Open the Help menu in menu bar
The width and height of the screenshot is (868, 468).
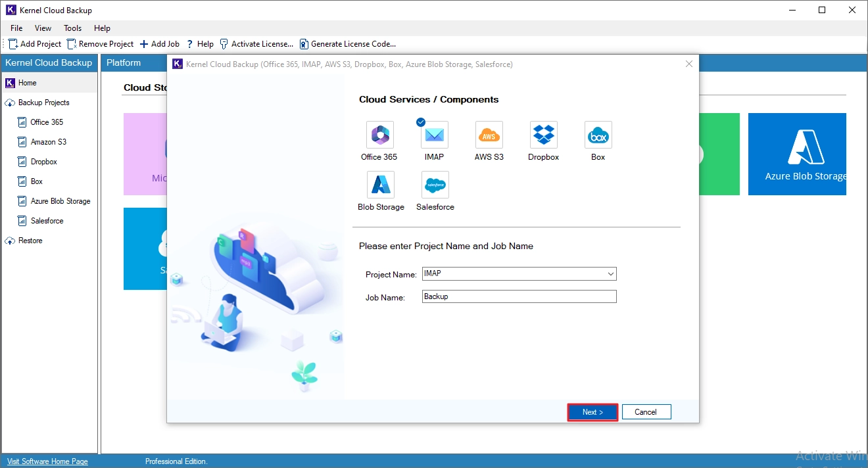coord(102,28)
